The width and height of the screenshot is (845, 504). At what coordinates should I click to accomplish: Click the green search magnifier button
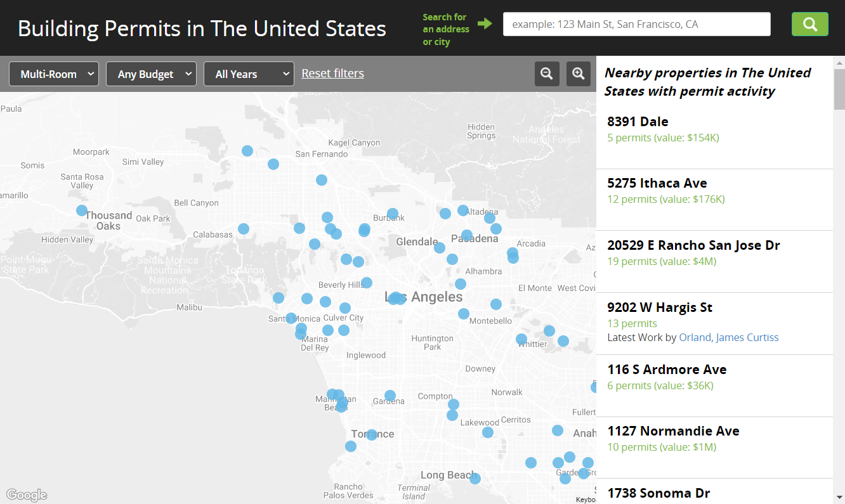(x=809, y=23)
